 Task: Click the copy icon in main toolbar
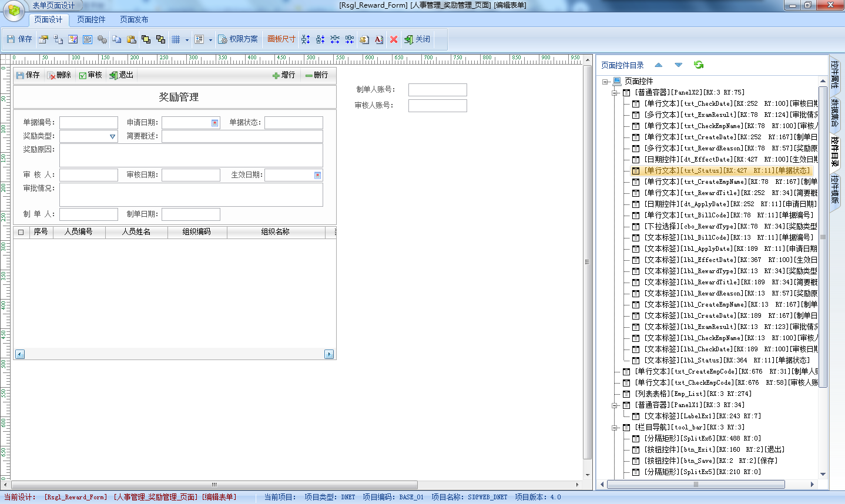pos(116,39)
